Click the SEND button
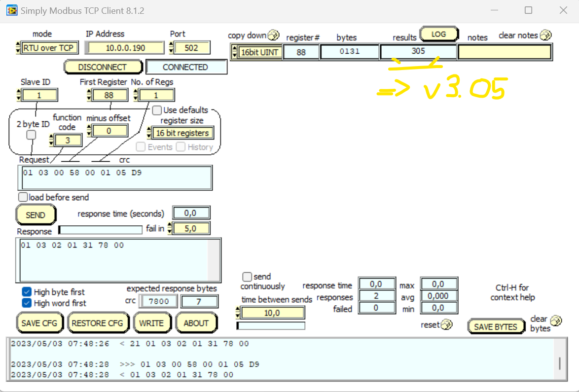 tap(36, 215)
